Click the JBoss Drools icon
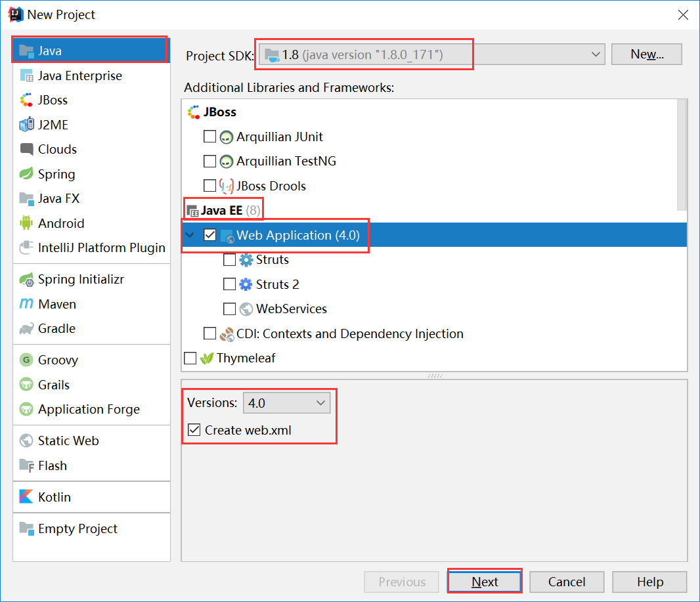This screenshot has width=700, height=602. click(x=227, y=186)
